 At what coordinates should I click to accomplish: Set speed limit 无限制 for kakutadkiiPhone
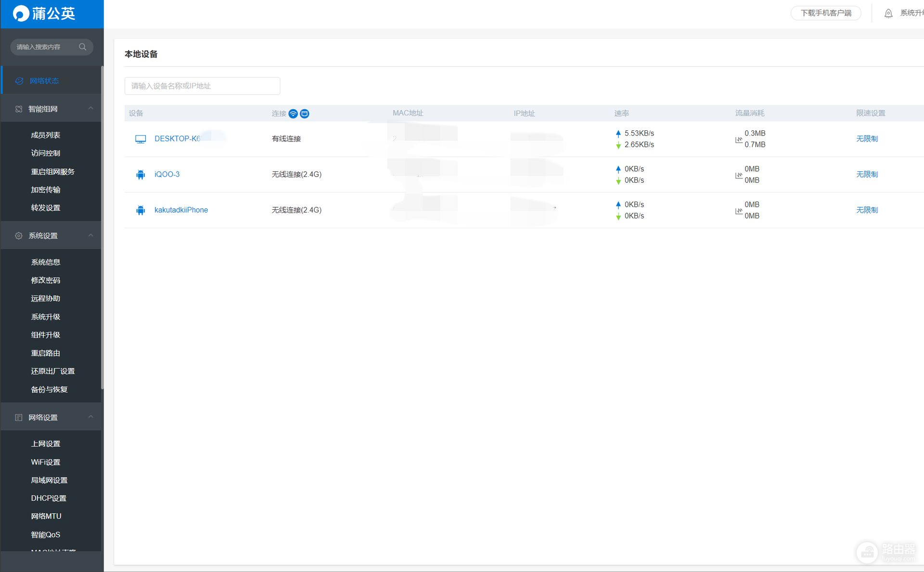click(867, 210)
